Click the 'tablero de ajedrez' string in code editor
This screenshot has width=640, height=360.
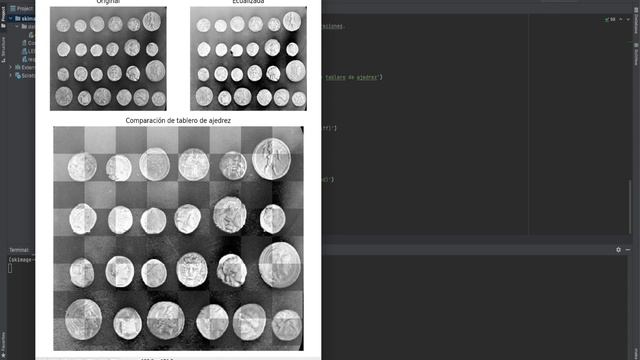pyautogui.click(x=351, y=77)
